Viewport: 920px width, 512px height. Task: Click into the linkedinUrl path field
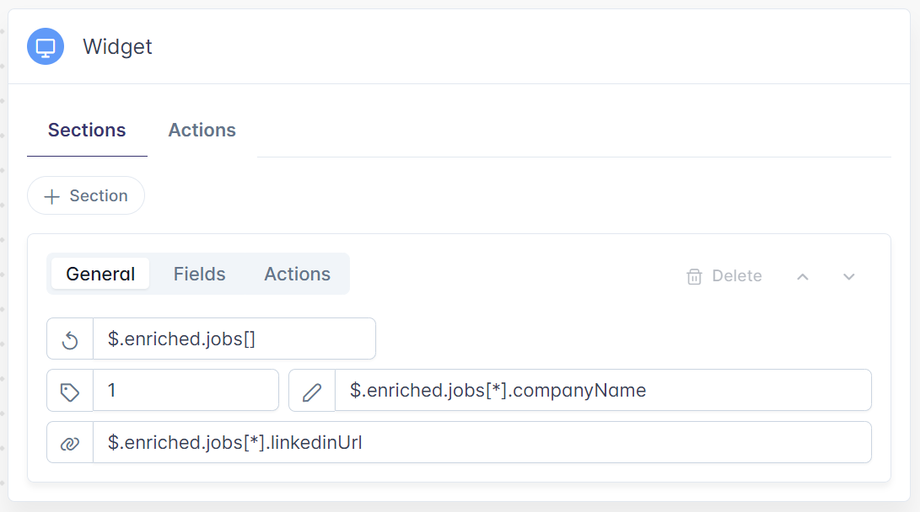click(x=481, y=443)
